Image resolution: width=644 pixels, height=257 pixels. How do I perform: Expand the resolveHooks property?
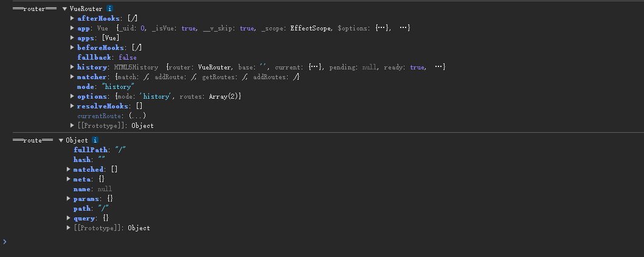pyautogui.click(x=73, y=106)
